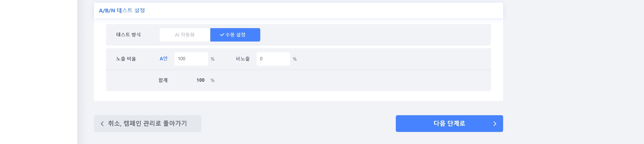Click the A안 exposure ratio input field
Image resolution: width=644 pixels, height=144 pixels.
point(191,59)
